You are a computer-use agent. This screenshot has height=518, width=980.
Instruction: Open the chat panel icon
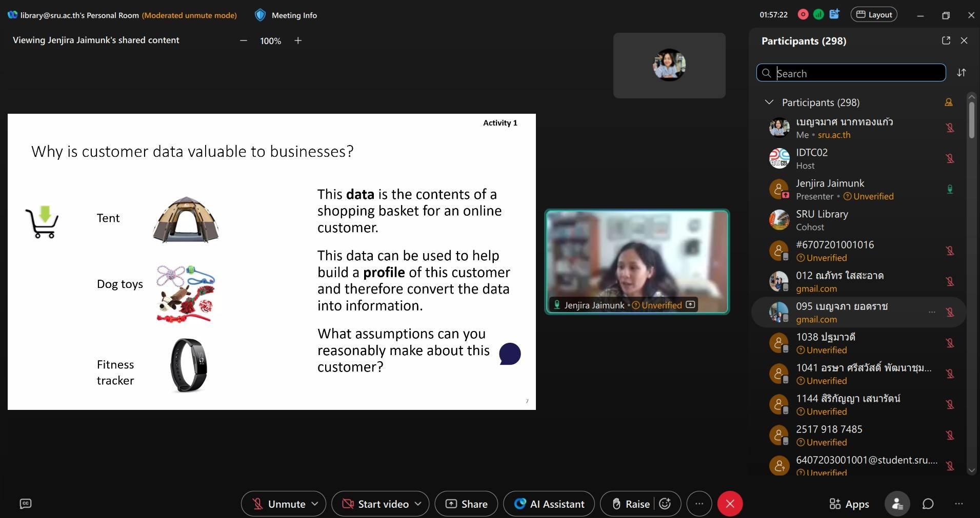(928, 504)
